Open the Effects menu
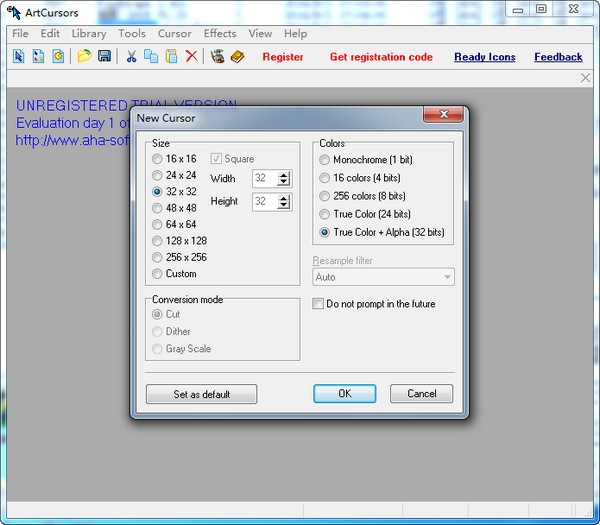This screenshot has height=525, width=600. [x=220, y=33]
